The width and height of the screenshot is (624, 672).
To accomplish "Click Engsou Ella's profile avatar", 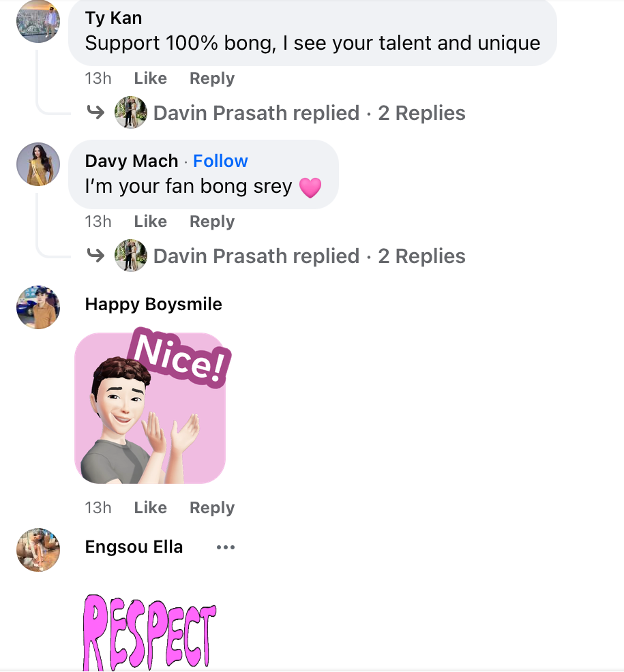I will [38, 550].
